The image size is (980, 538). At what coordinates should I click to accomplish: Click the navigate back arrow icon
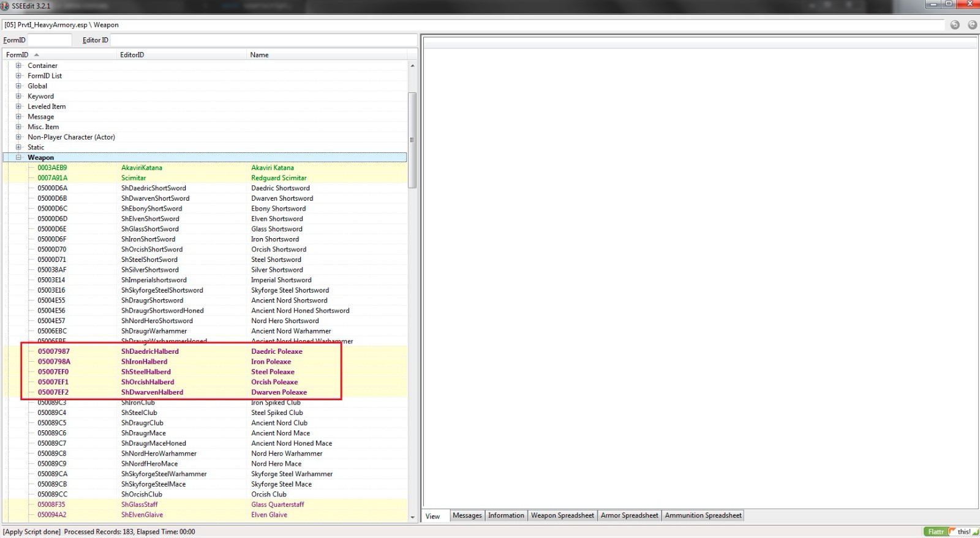click(955, 25)
